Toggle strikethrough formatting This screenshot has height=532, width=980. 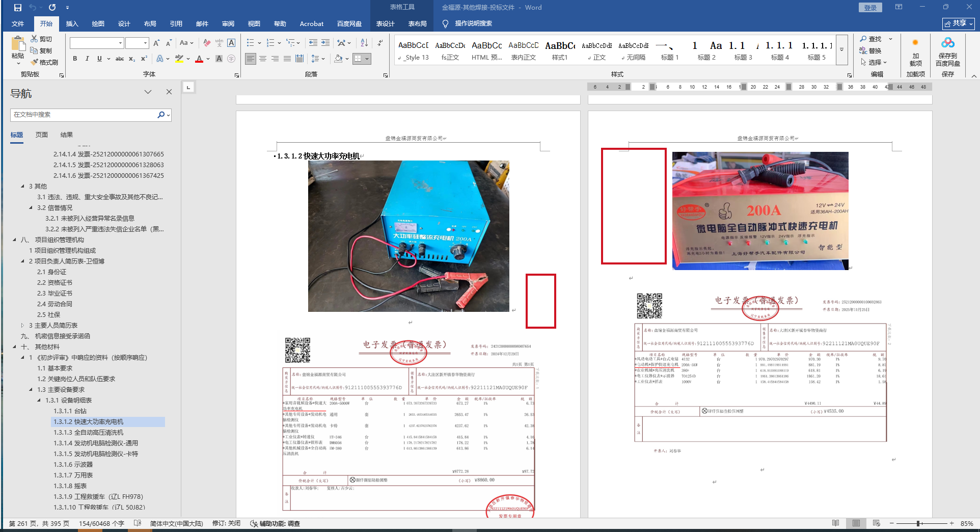pos(120,59)
